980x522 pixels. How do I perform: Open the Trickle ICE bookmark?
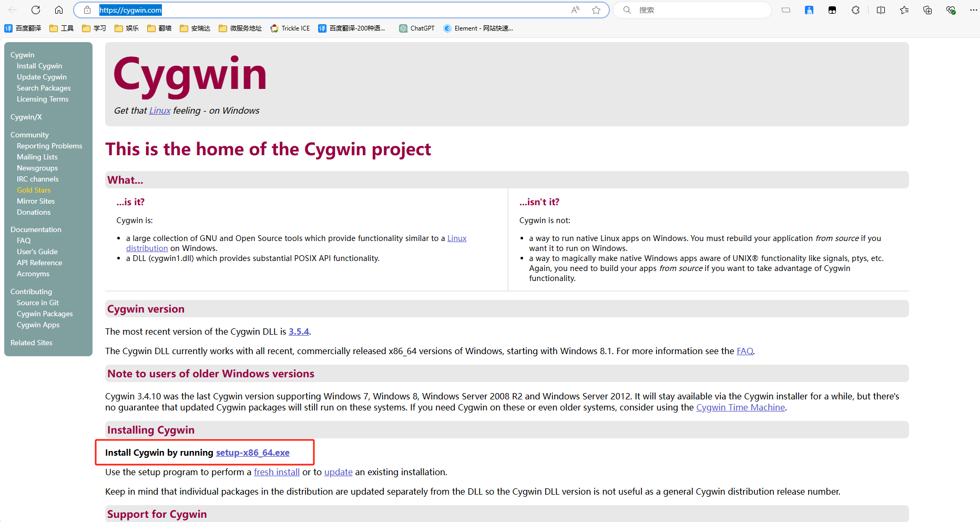point(290,28)
